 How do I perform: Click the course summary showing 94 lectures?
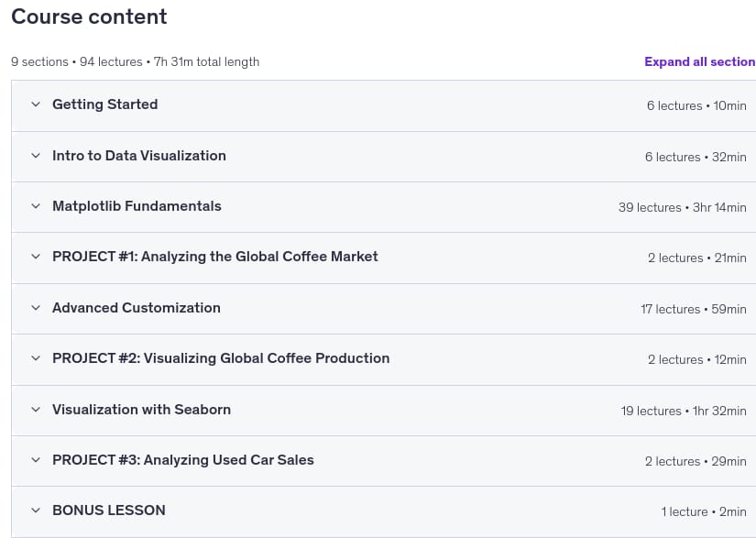(135, 61)
